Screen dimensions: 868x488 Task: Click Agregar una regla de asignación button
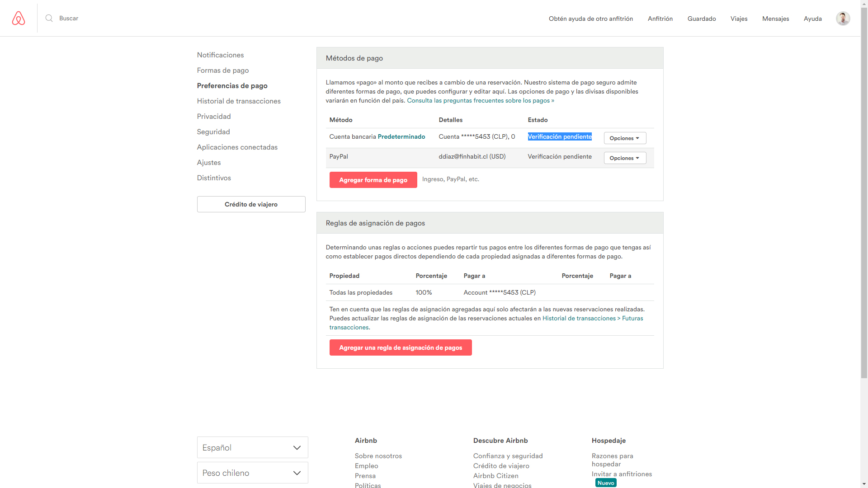[x=401, y=347]
